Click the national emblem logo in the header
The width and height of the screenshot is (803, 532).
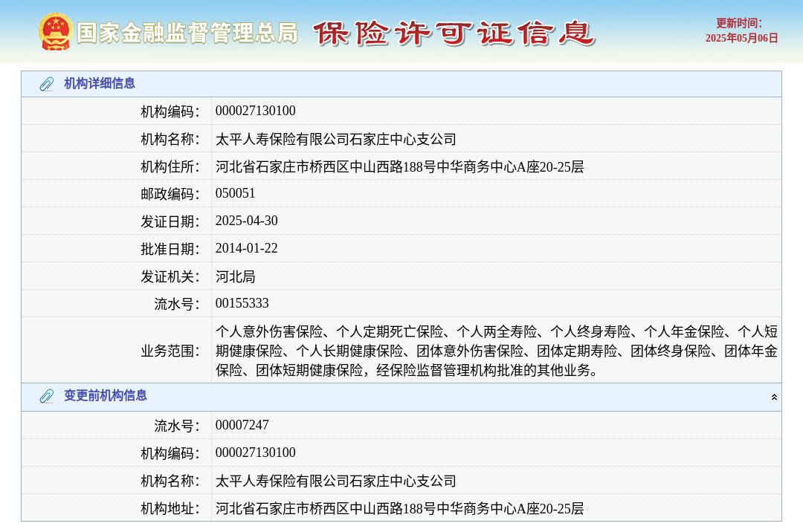[55, 32]
